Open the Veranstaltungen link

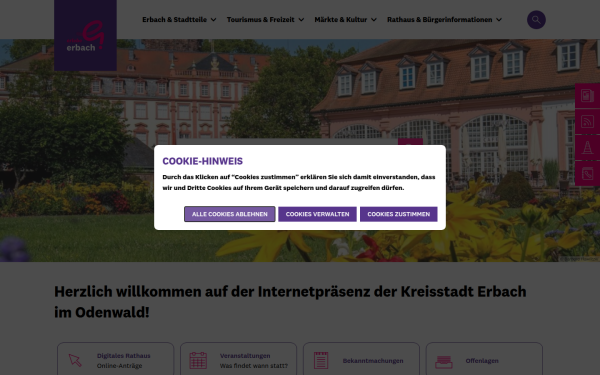click(245, 355)
